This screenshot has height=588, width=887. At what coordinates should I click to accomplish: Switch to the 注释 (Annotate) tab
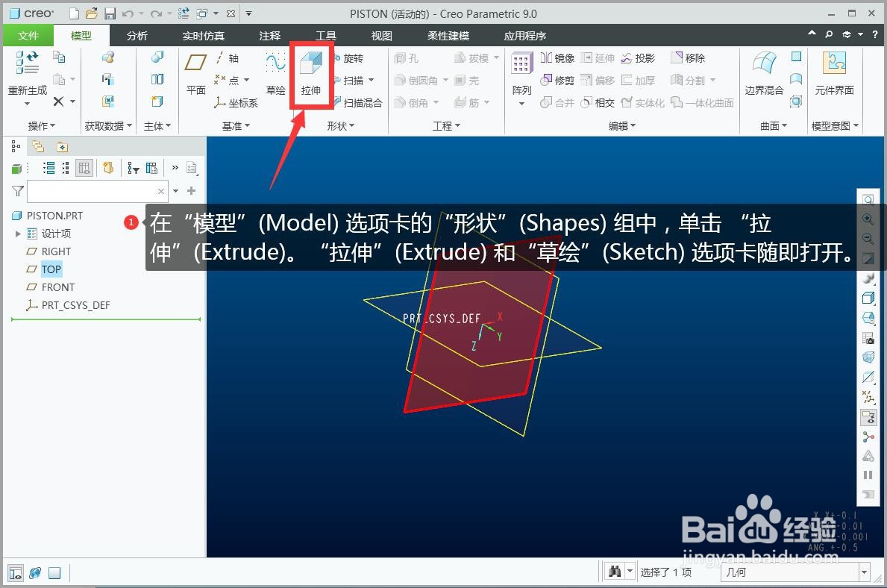[x=269, y=36]
